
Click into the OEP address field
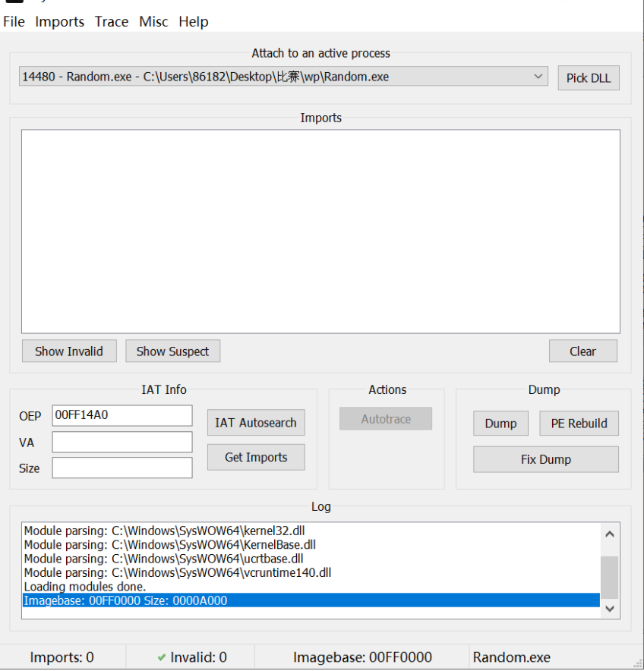(122, 416)
